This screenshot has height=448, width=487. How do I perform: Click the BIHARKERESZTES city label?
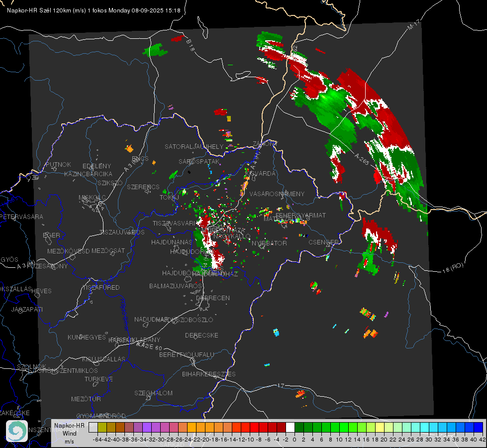click(x=209, y=374)
